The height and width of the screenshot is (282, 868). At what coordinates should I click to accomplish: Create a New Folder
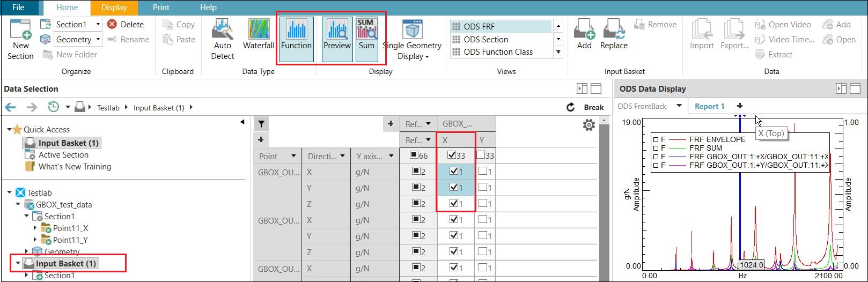70,54
